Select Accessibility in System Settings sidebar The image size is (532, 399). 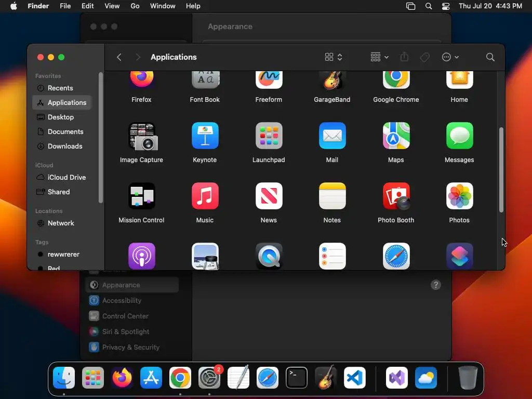coord(131,301)
